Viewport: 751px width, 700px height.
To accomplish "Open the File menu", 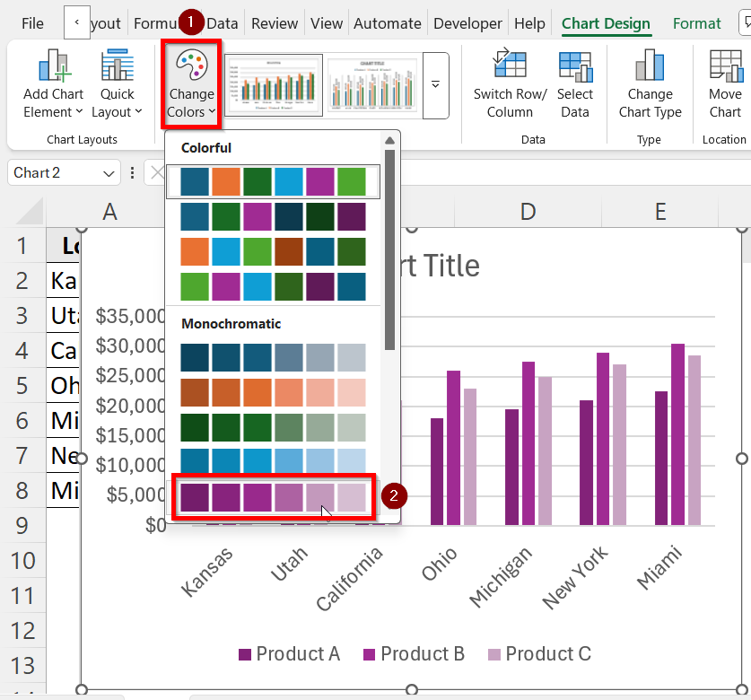I will tap(32, 23).
